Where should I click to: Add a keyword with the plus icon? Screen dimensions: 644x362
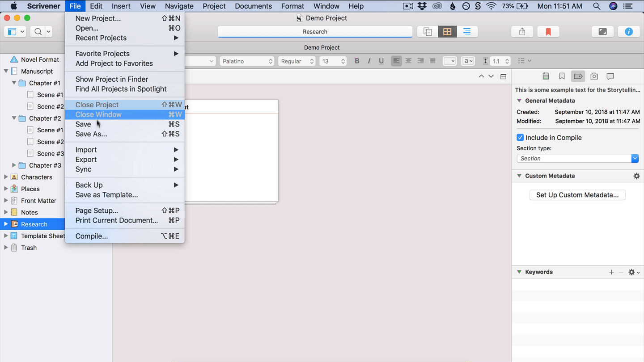[611, 272]
